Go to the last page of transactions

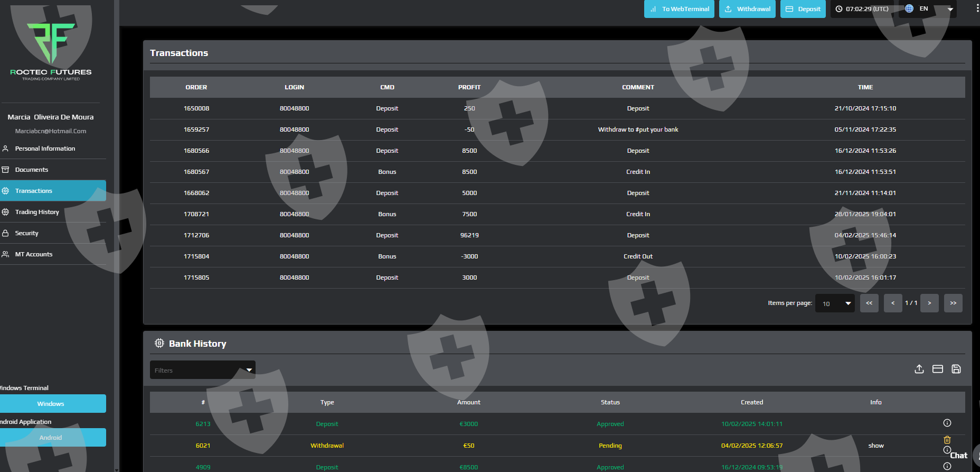coord(953,303)
